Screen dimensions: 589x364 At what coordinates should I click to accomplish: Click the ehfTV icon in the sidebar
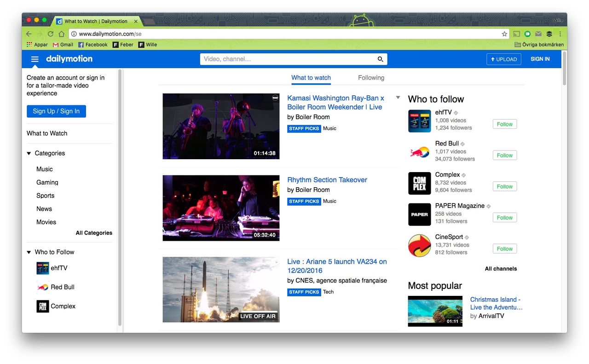(x=43, y=268)
